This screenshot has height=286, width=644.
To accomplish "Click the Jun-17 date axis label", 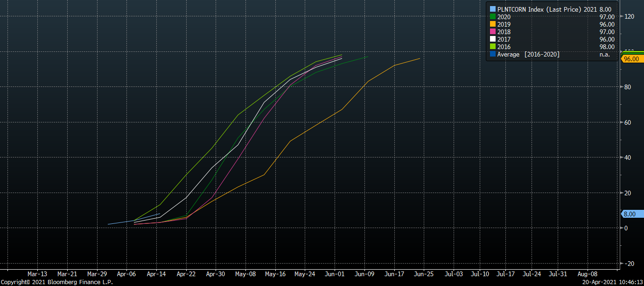I will [394, 274].
